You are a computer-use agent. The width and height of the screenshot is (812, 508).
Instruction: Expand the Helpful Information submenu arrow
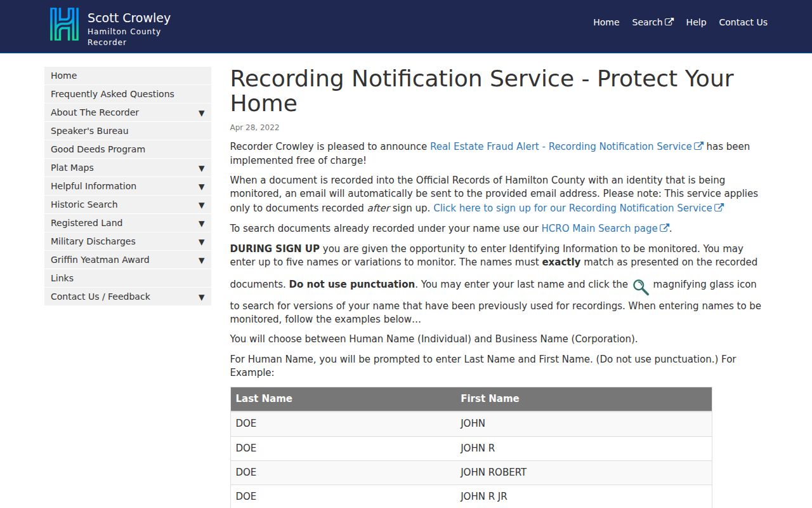(201, 187)
